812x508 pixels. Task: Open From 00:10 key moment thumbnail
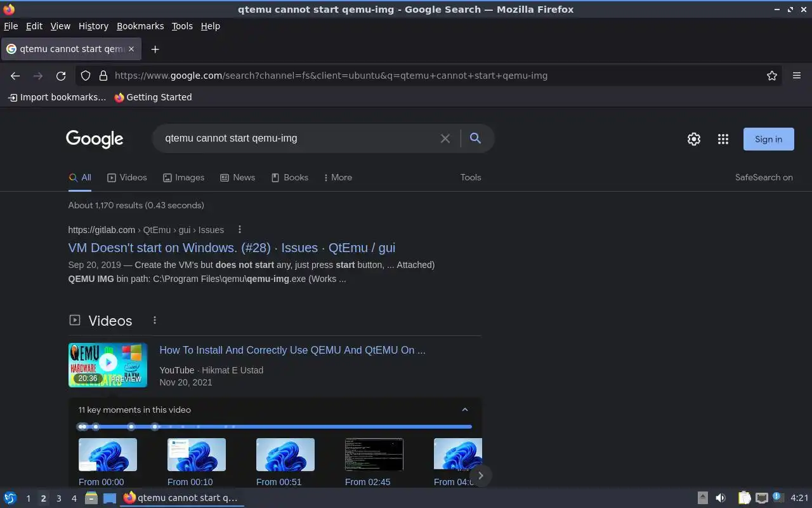[197, 455]
